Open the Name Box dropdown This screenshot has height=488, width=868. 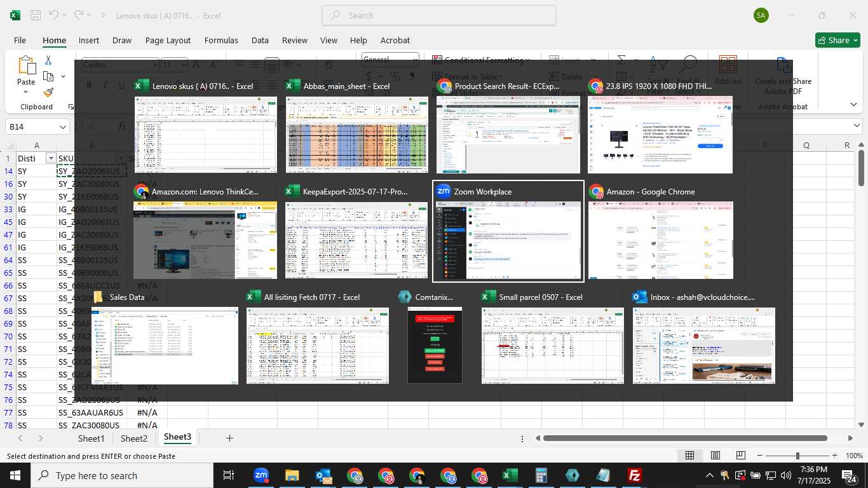pos(62,127)
